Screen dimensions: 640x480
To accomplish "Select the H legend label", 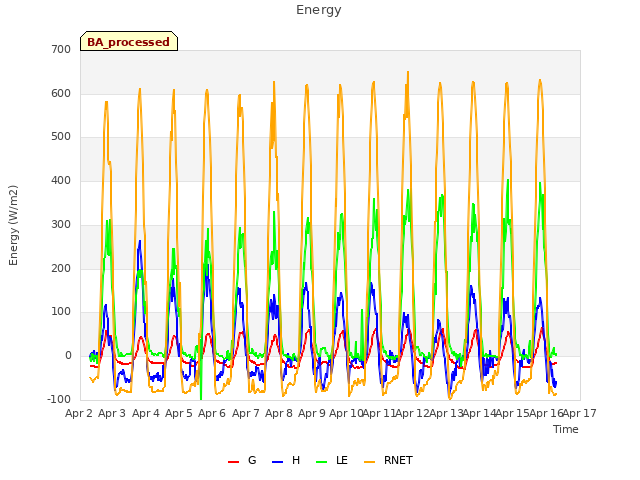I will pyautogui.click(x=296, y=460).
